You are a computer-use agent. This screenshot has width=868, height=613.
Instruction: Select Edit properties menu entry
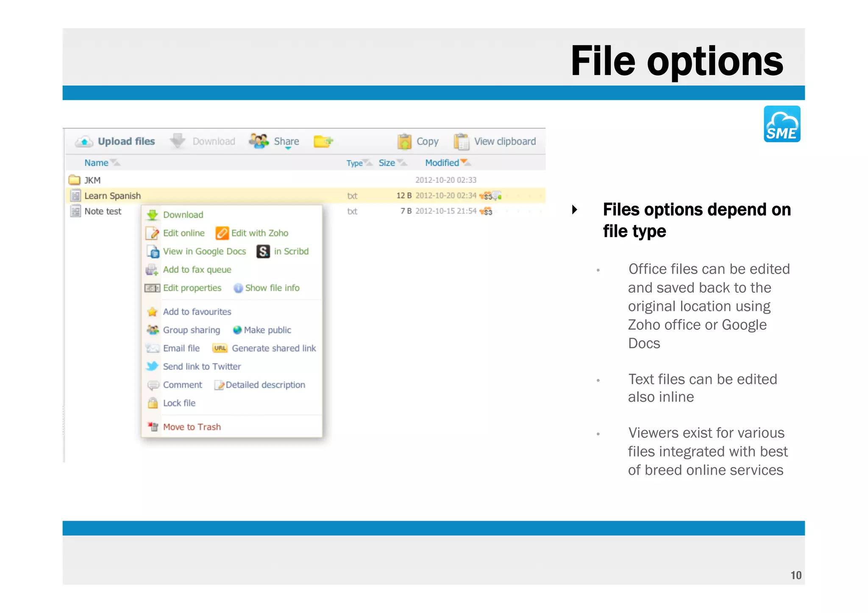coord(192,288)
